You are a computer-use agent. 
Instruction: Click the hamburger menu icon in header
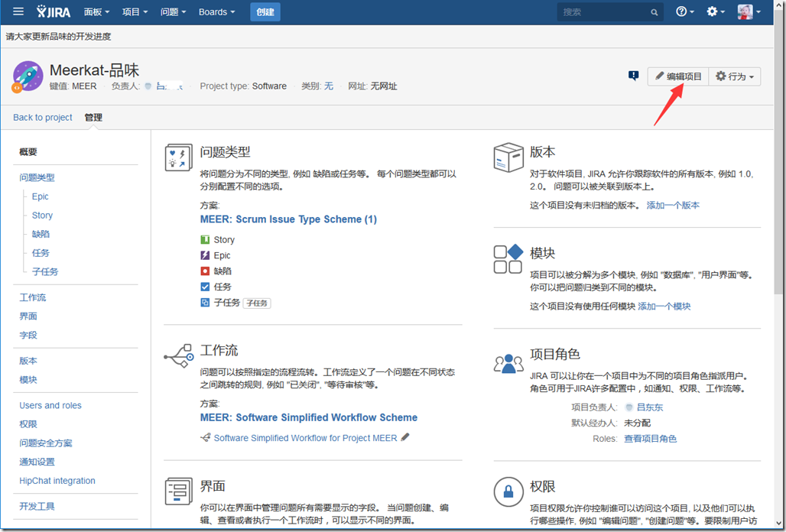tap(18, 11)
